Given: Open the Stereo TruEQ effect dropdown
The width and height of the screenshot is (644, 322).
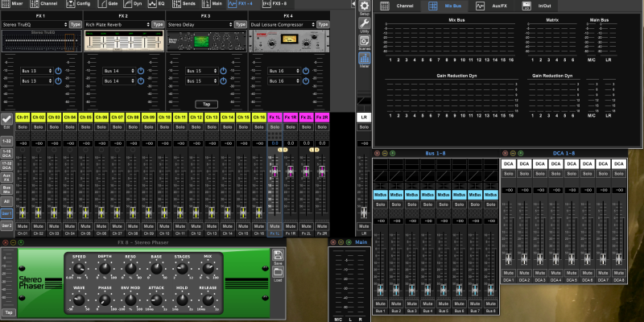Looking at the screenshot, I should tap(35, 25).
